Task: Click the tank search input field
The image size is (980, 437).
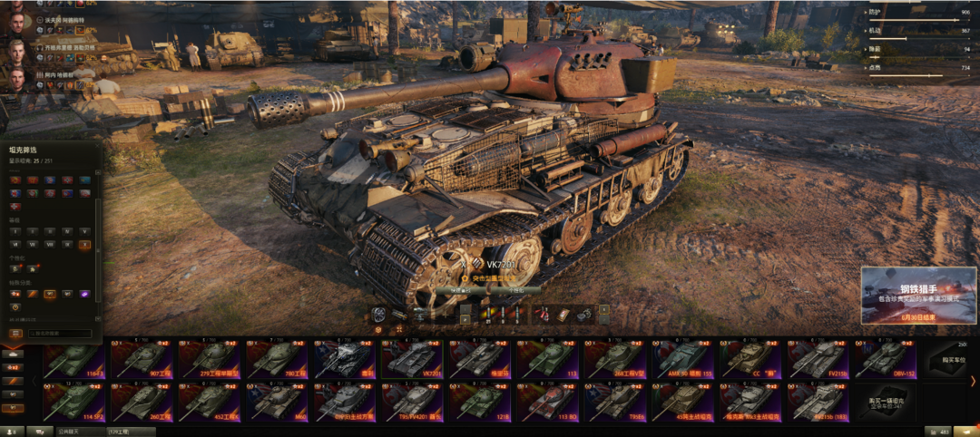Action: tap(60, 334)
